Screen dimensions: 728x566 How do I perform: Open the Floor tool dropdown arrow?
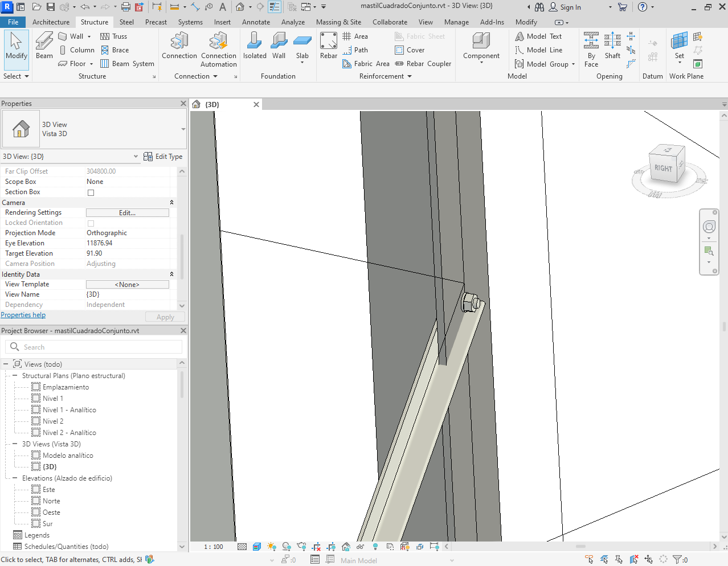coord(91,64)
